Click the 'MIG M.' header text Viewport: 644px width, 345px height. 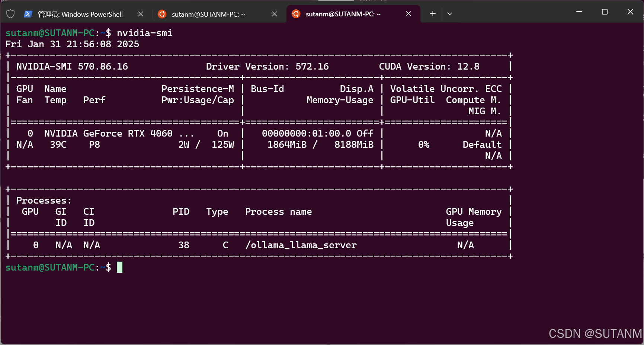(x=485, y=111)
